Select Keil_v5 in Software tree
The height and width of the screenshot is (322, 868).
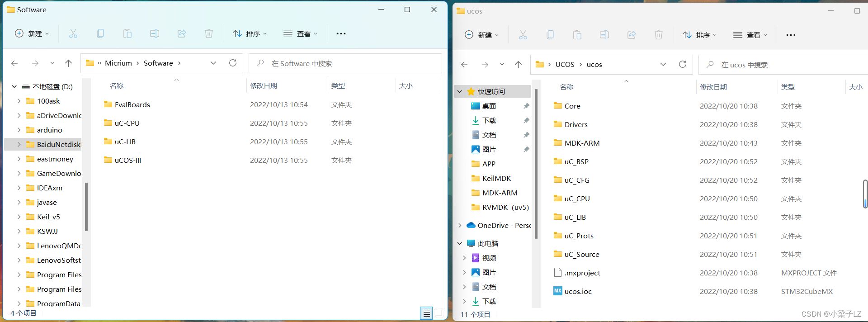tap(43, 217)
